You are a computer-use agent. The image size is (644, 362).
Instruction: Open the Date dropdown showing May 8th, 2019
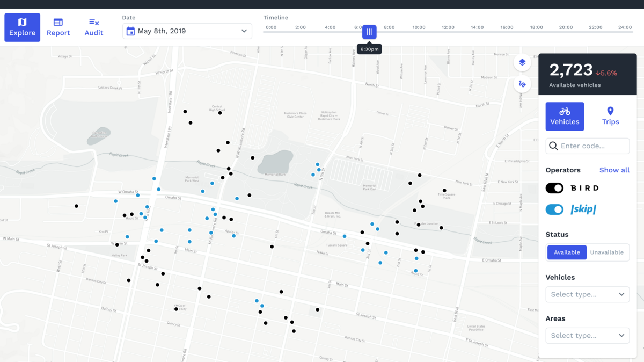187,31
